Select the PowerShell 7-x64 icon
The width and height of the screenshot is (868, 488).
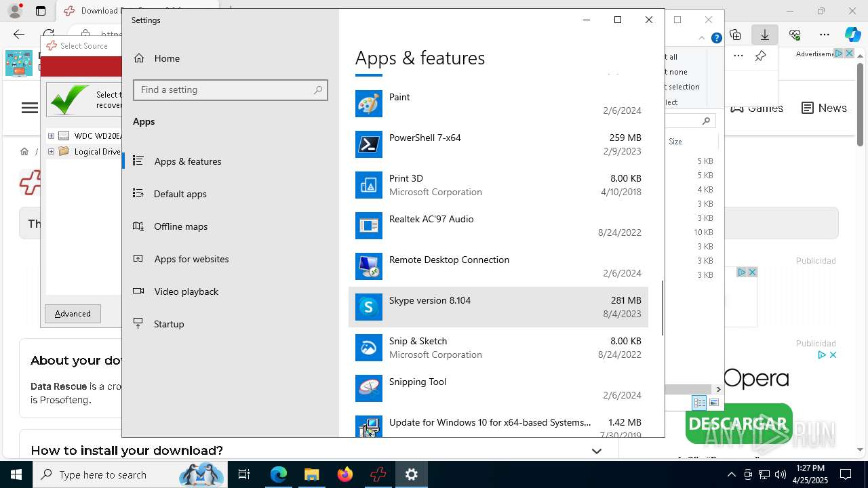(369, 144)
